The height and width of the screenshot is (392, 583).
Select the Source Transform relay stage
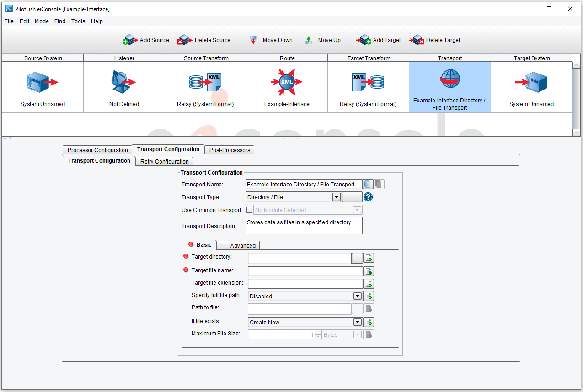pos(205,87)
